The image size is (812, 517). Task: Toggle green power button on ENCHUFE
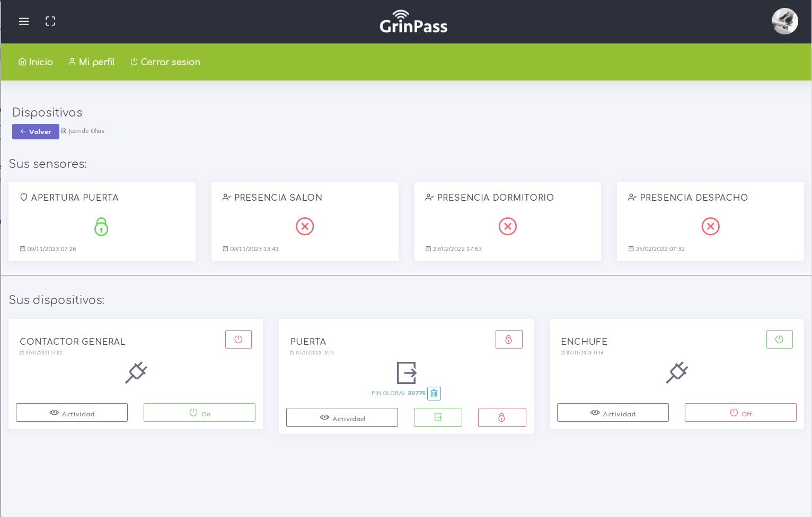780,340
